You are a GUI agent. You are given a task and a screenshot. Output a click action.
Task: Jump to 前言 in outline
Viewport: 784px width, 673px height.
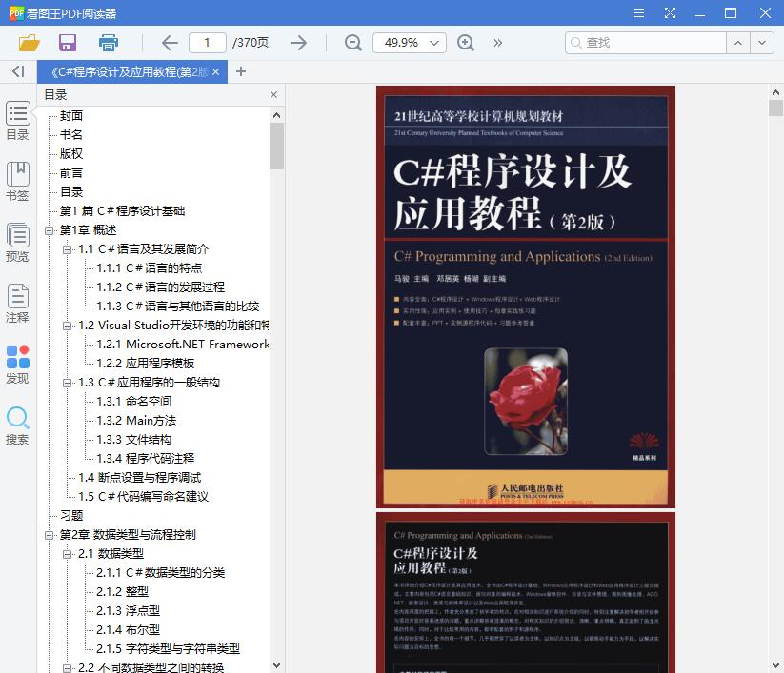click(71, 173)
